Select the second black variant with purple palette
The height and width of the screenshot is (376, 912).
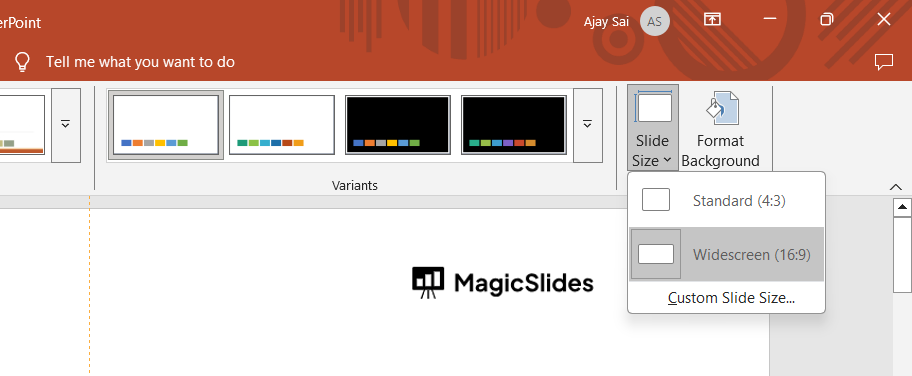tap(514, 125)
